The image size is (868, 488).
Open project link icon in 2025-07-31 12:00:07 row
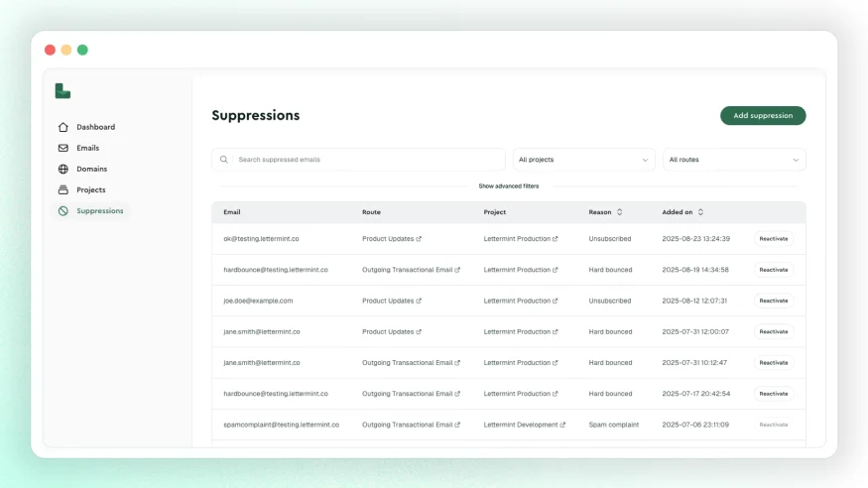point(556,332)
